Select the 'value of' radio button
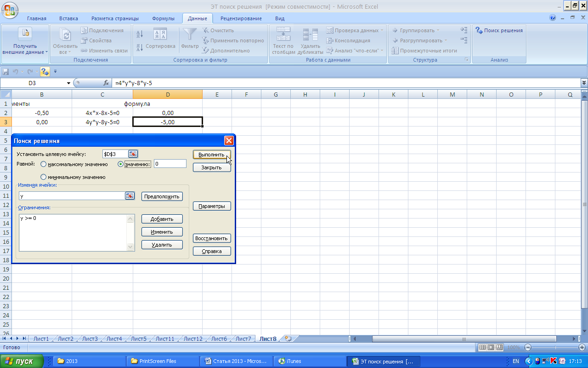Screen dimensions: 588x368 [x=121, y=164]
